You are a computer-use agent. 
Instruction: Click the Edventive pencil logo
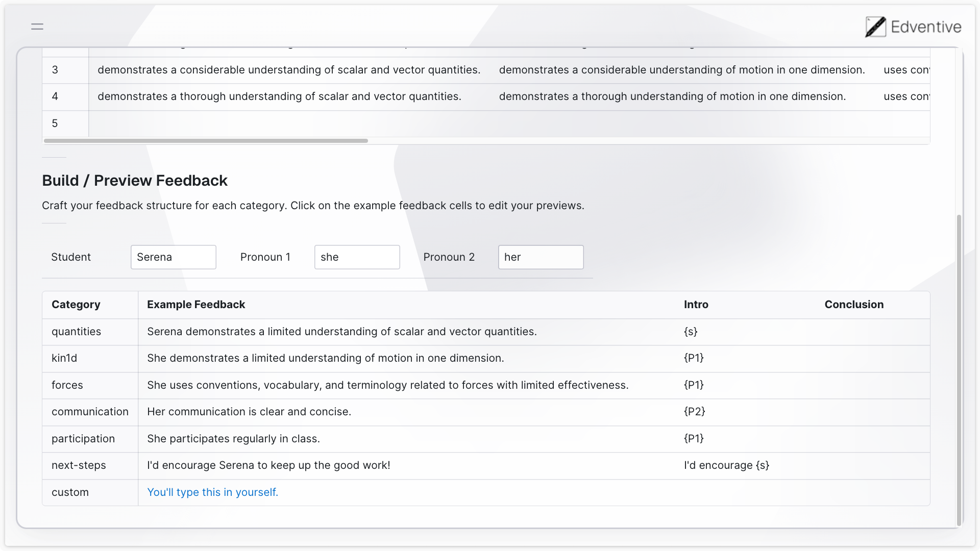pyautogui.click(x=875, y=27)
